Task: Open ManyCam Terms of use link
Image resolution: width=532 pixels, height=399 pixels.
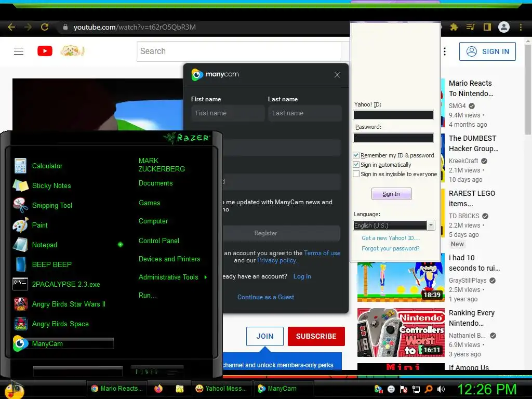Action: [x=322, y=253]
